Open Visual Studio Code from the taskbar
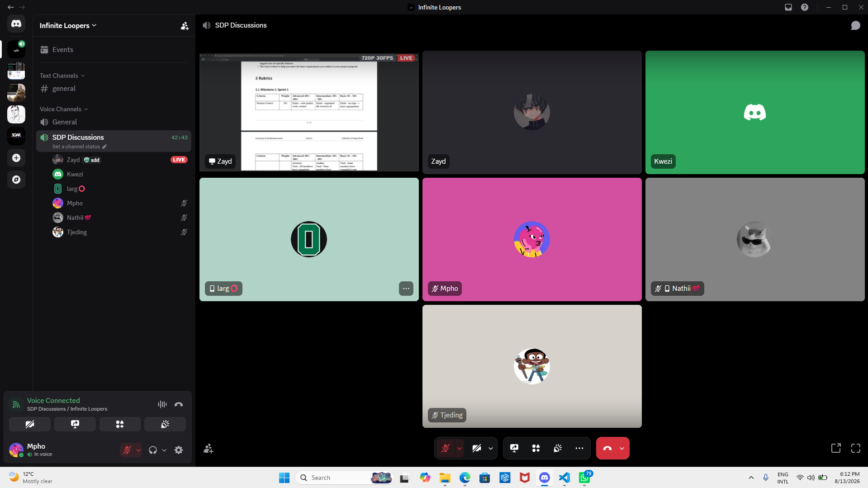 (564, 478)
